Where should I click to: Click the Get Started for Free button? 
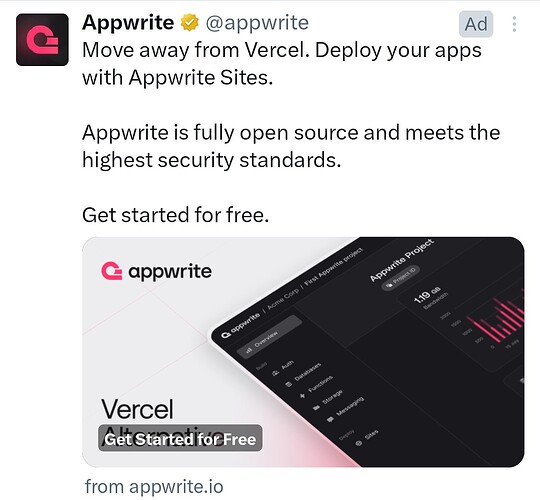(x=180, y=438)
